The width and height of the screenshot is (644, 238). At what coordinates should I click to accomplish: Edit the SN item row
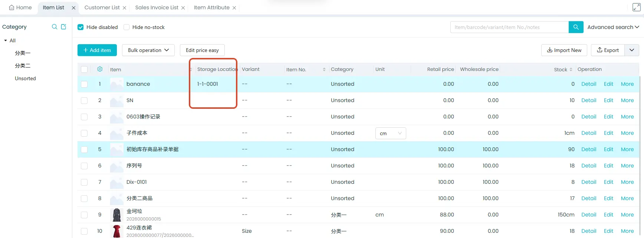[608, 100]
